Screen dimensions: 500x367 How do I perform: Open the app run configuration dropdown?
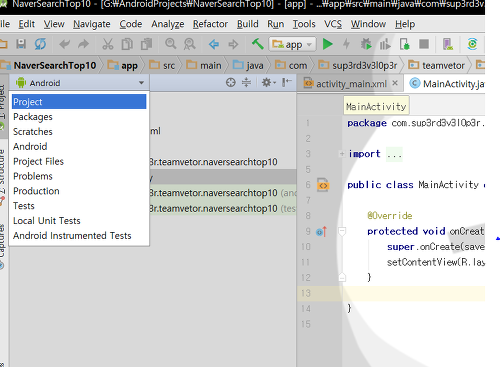click(292, 44)
